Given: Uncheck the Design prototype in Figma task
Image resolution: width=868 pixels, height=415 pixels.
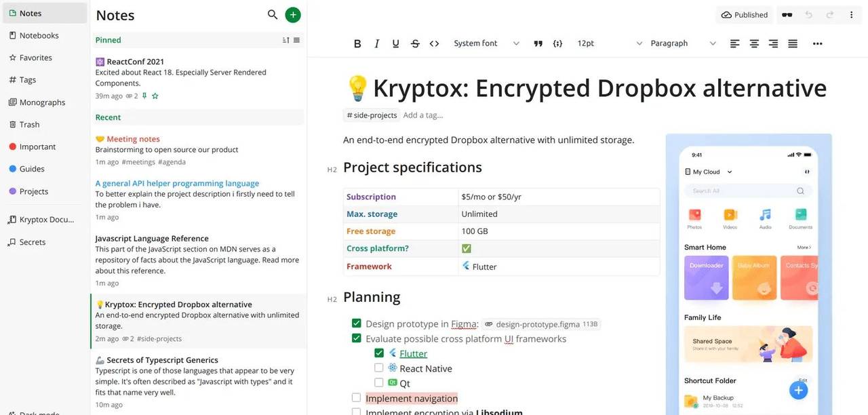Looking at the screenshot, I should coord(357,323).
